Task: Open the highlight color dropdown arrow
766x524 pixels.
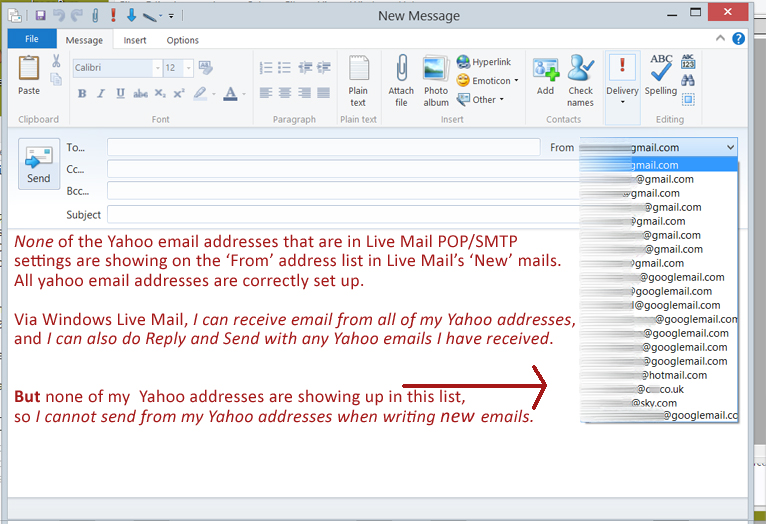Action: click(214, 94)
